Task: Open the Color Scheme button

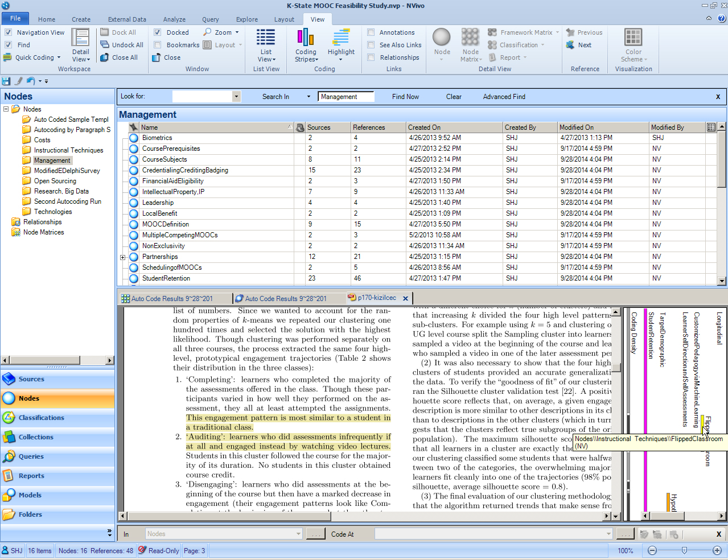Action: (x=634, y=45)
